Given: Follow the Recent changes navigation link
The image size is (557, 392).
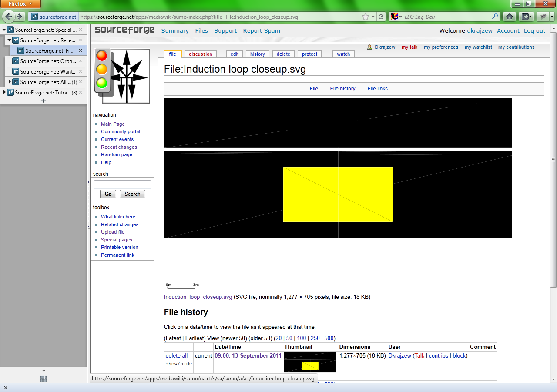Looking at the screenshot, I should [x=119, y=147].
